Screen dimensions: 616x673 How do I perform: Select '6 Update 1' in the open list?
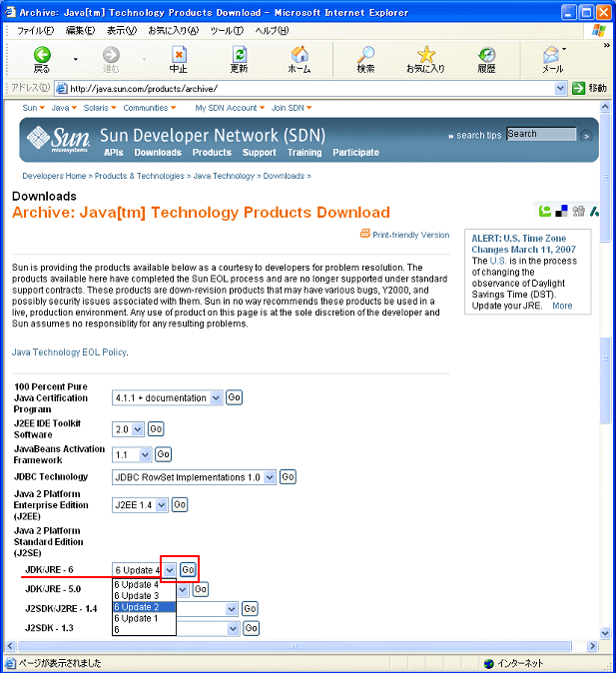[144, 618]
